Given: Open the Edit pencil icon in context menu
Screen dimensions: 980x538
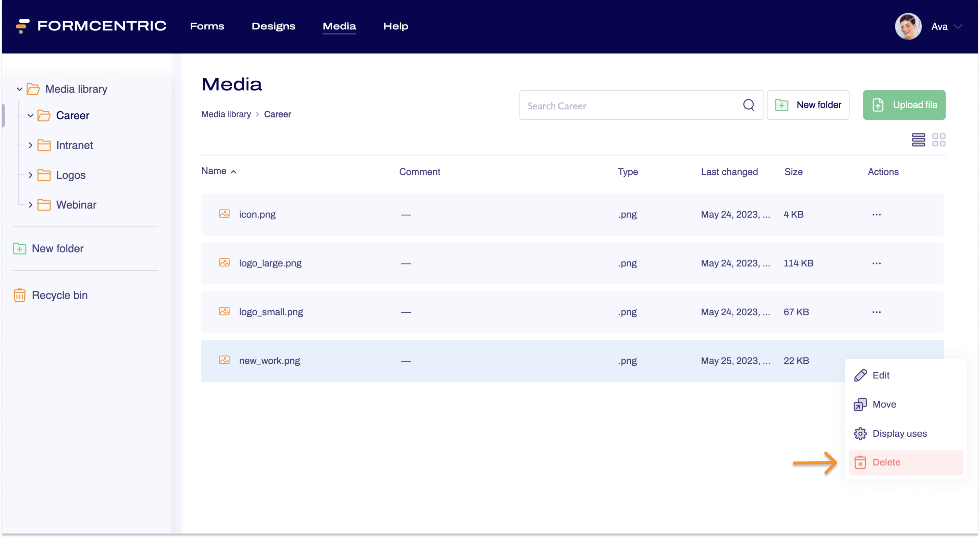Looking at the screenshot, I should [861, 375].
